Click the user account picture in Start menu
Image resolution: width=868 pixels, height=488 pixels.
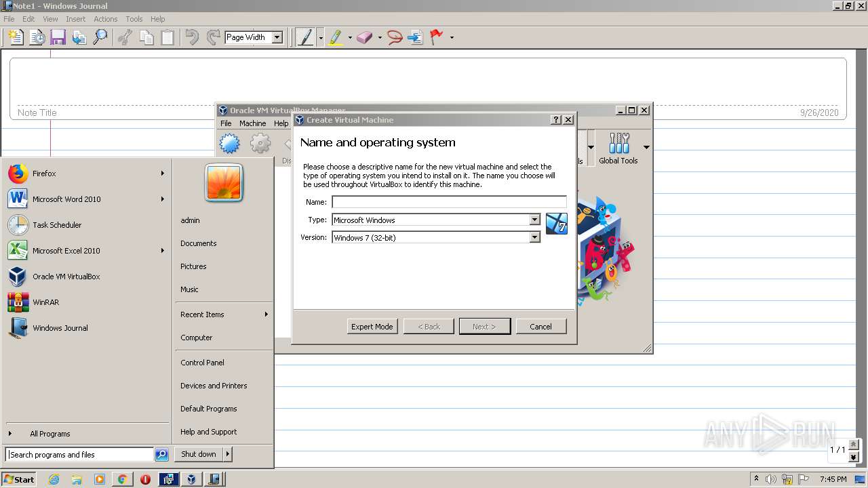224,182
